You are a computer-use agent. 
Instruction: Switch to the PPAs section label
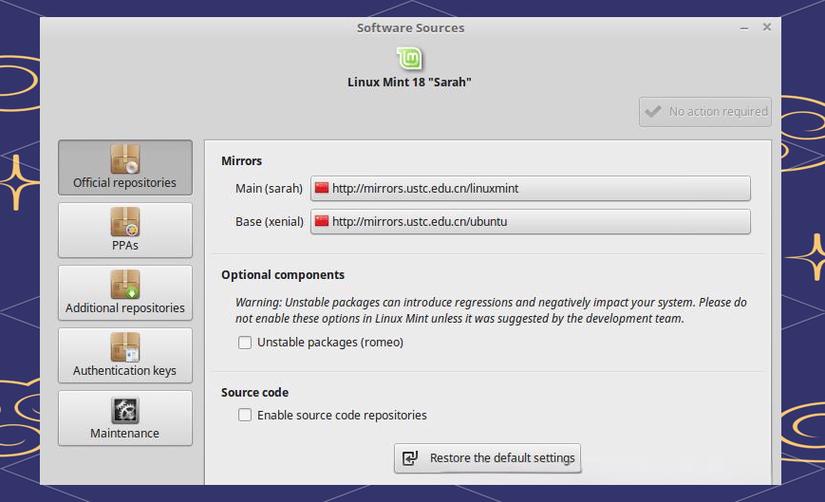coord(125,245)
